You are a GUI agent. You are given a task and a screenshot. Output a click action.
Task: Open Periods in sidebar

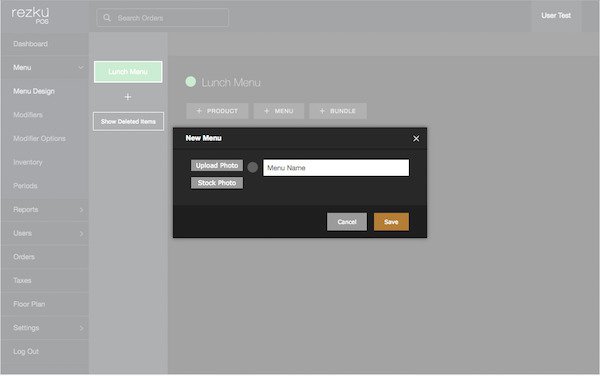coord(45,186)
